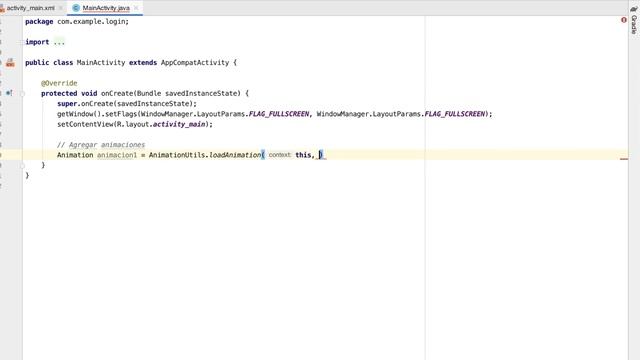640x360 pixels.
Task: Select the MainActivity.java tab
Action: click(x=106, y=8)
